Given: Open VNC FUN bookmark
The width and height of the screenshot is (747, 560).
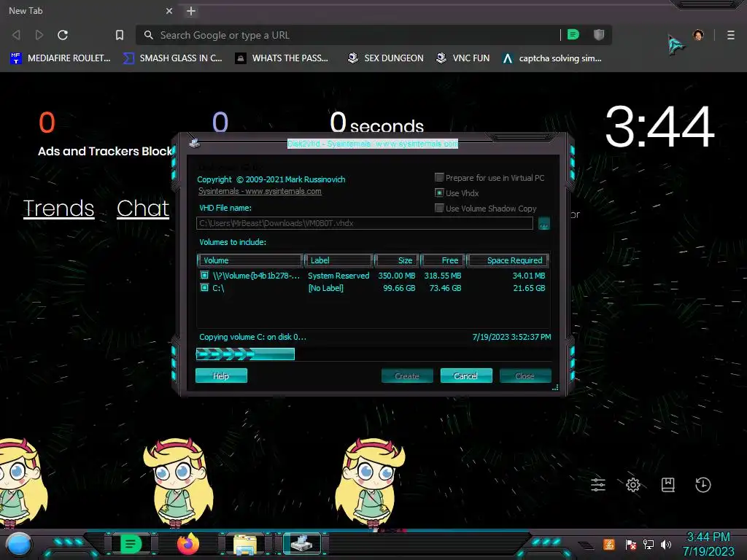Looking at the screenshot, I should coord(463,58).
